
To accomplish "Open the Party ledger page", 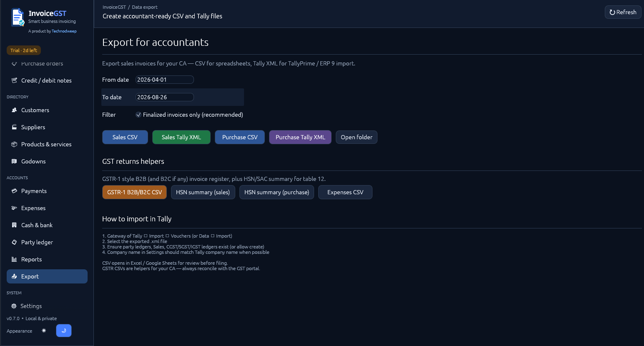I will (x=47, y=242).
